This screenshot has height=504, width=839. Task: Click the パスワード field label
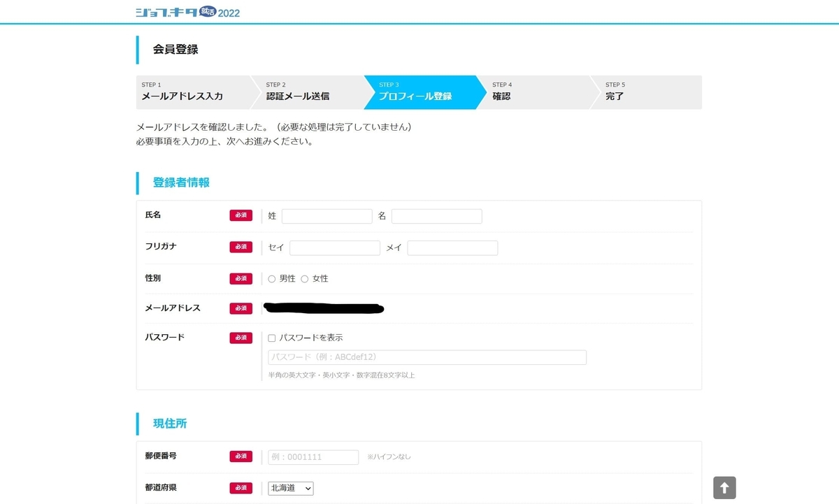pyautogui.click(x=165, y=337)
